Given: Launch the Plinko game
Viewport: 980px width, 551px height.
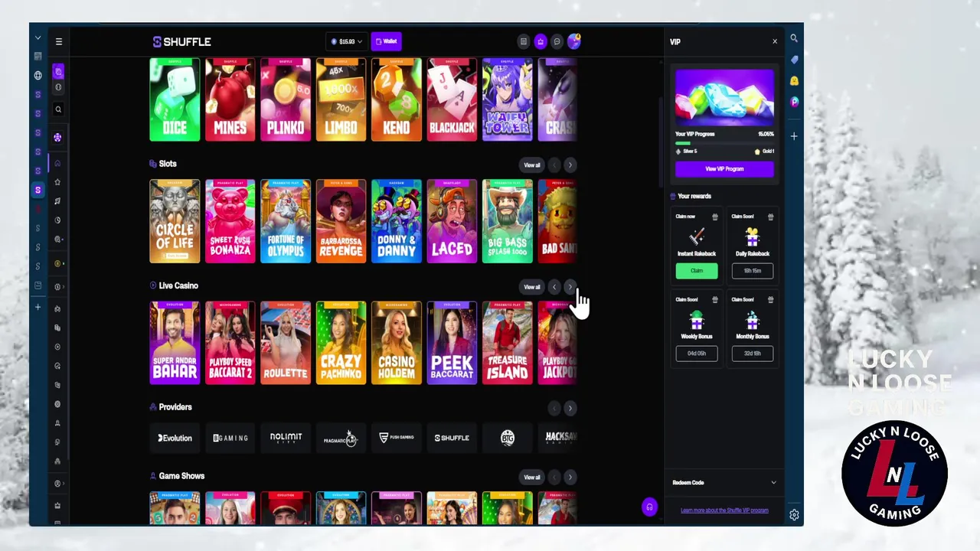Looking at the screenshot, I should tap(286, 99).
